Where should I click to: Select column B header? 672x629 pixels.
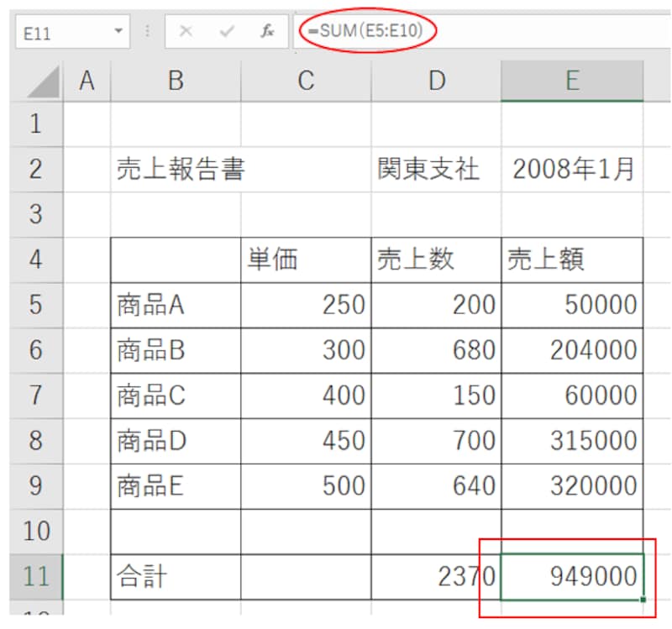coord(176,81)
